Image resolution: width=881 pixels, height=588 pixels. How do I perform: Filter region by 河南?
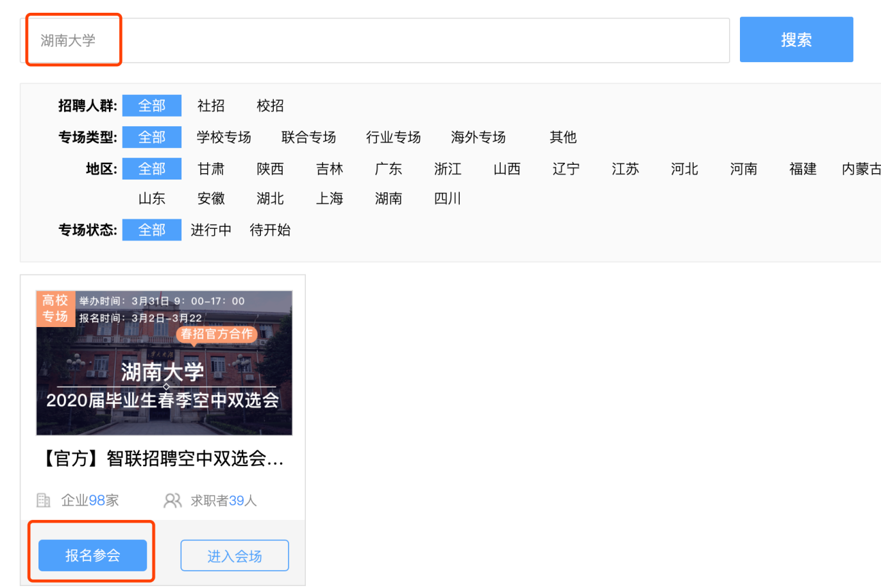pos(744,169)
